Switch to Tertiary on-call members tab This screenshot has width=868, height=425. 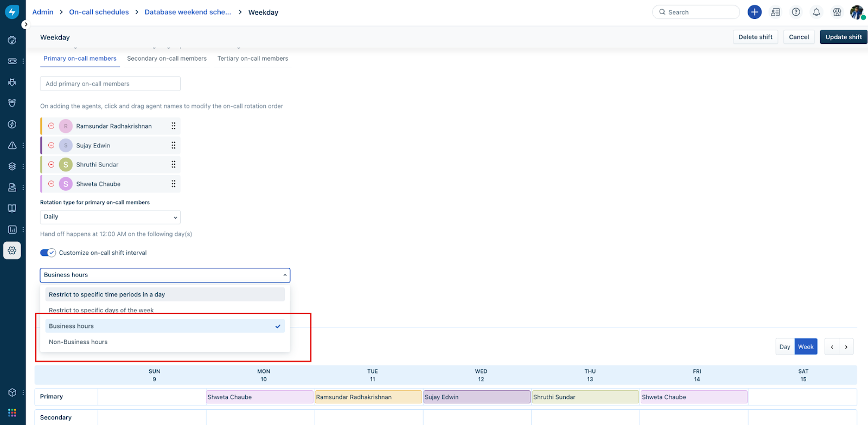253,59
